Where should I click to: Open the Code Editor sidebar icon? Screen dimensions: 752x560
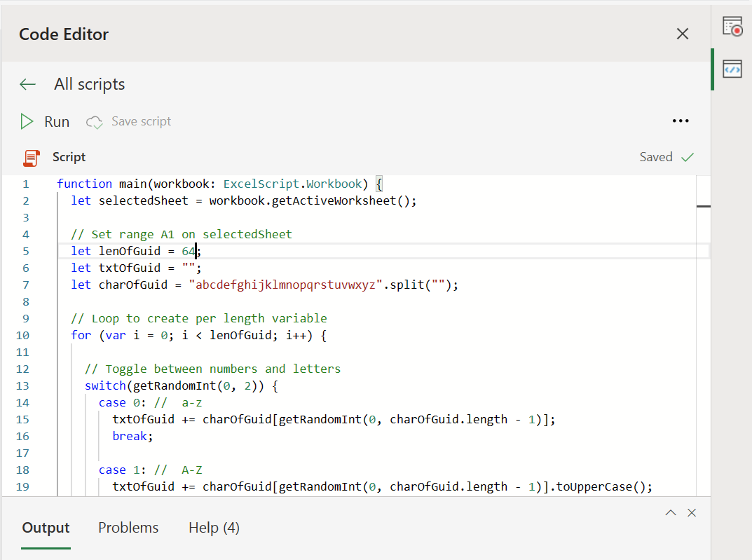(x=732, y=69)
